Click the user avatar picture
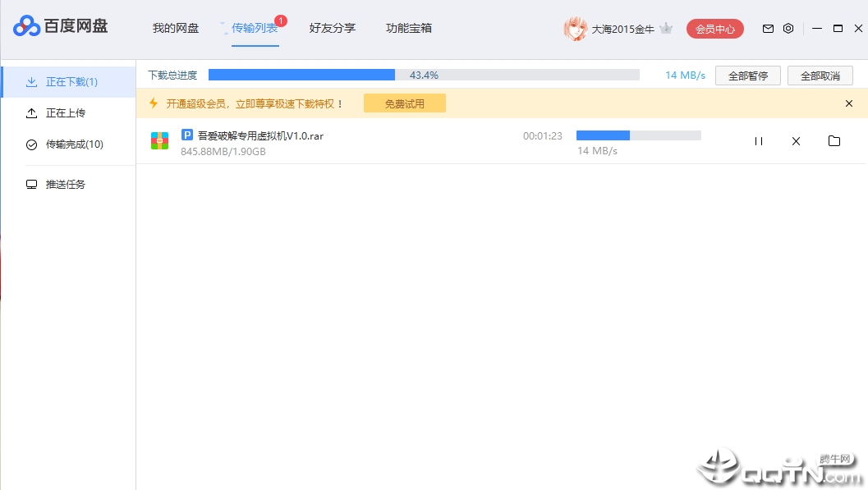Screen dimensions: 868x490 [x=575, y=29]
